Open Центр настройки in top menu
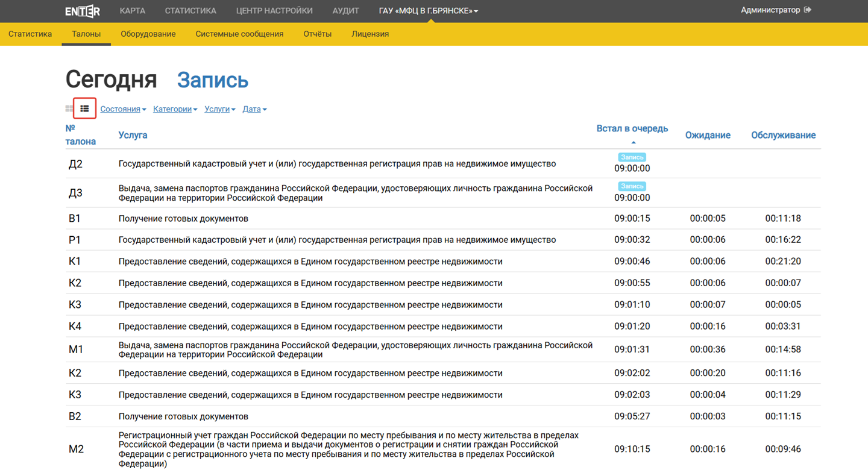This screenshot has width=868, height=470. (x=274, y=11)
